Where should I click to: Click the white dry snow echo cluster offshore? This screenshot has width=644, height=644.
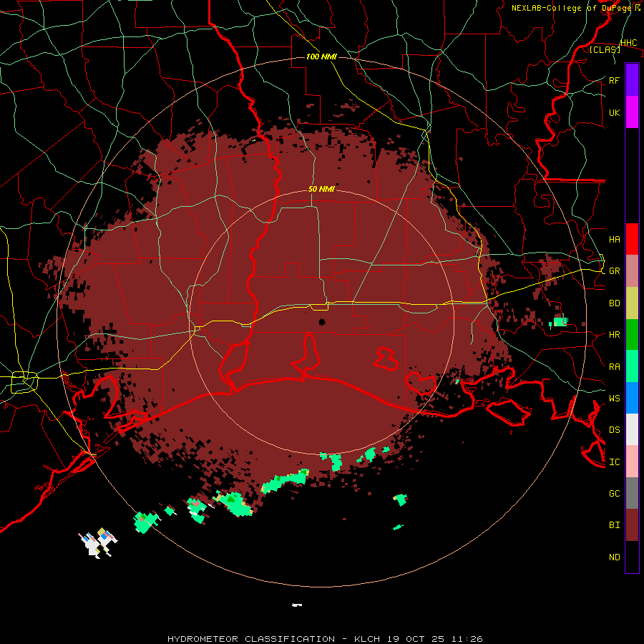(x=98, y=542)
